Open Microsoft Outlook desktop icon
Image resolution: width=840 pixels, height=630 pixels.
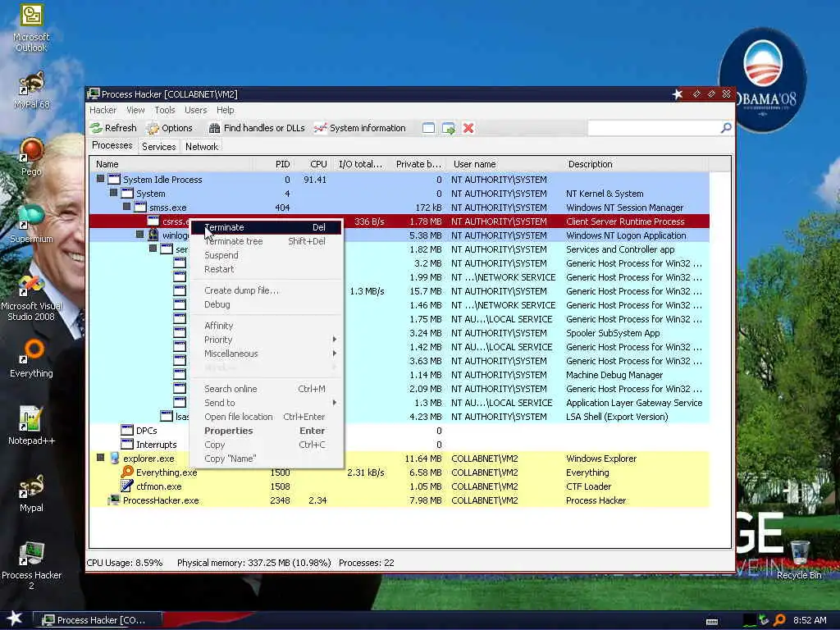tap(31, 29)
